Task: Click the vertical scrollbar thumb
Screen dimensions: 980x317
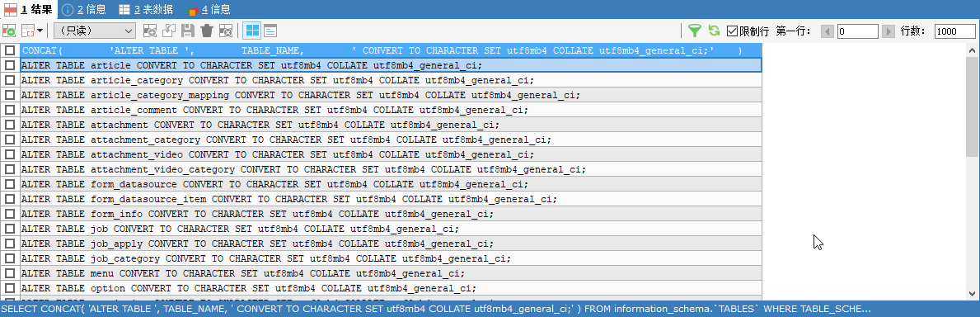Action: (x=973, y=106)
